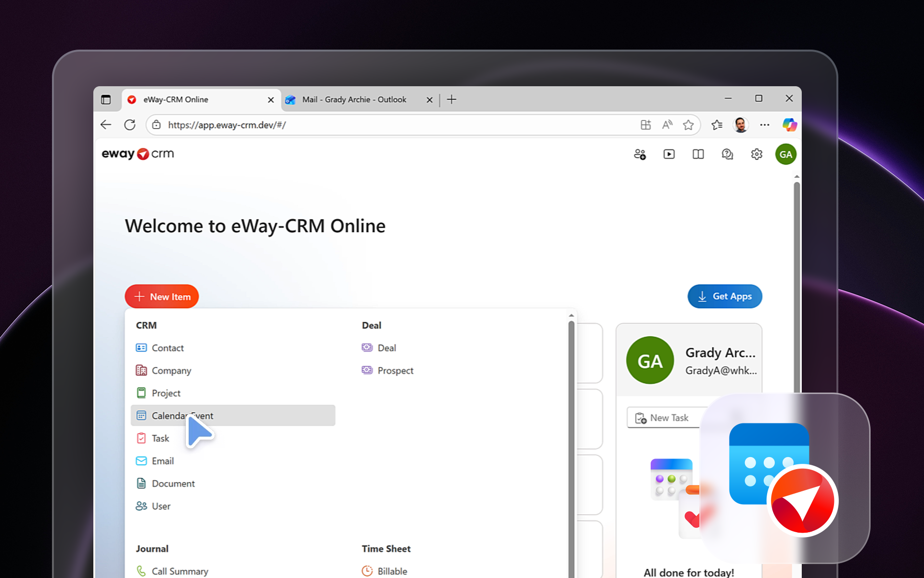924x578 pixels.
Task: Click the GA avatar in the app header
Action: (x=785, y=154)
